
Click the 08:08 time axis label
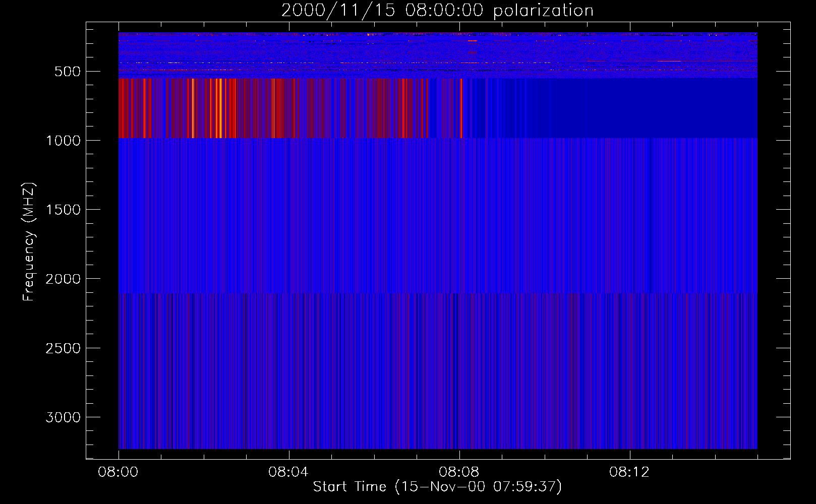pos(459,472)
